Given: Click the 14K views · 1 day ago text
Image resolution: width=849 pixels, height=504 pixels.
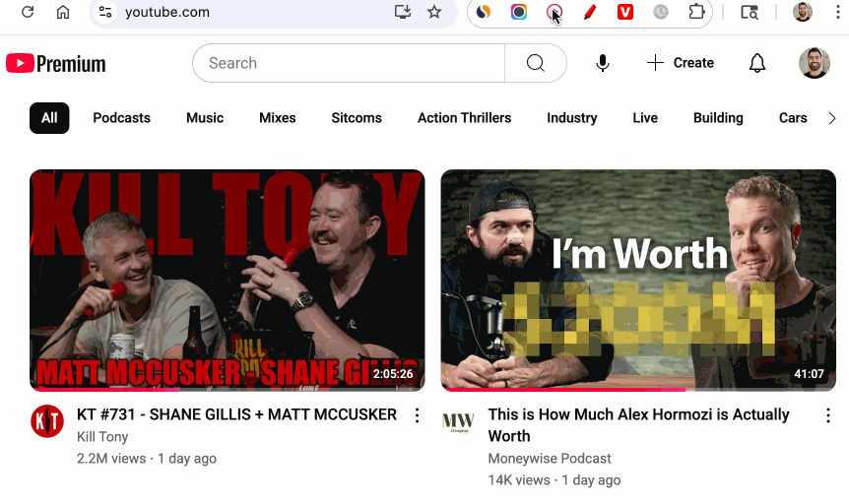Looking at the screenshot, I should tap(555, 480).
